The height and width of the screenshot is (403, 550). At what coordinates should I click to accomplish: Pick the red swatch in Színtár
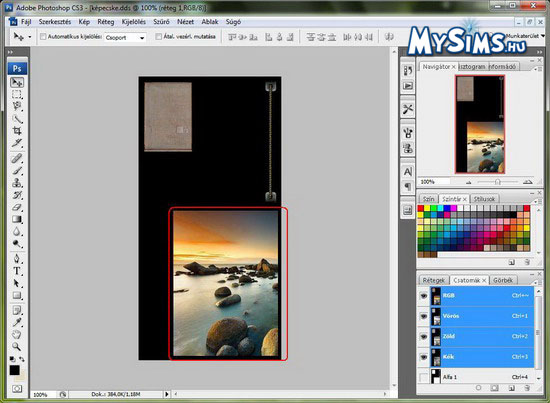pos(421,208)
